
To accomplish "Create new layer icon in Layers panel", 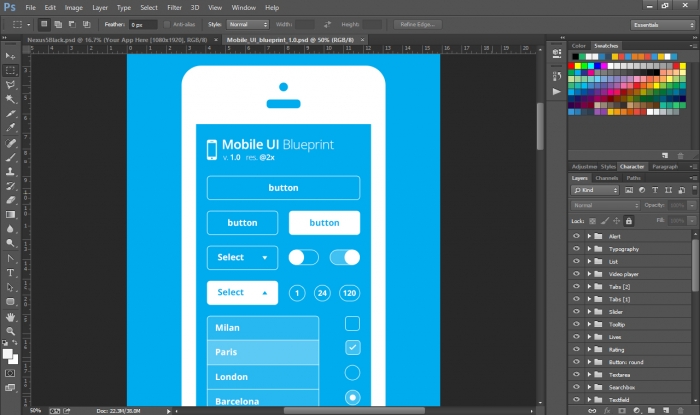I will tap(666, 411).
